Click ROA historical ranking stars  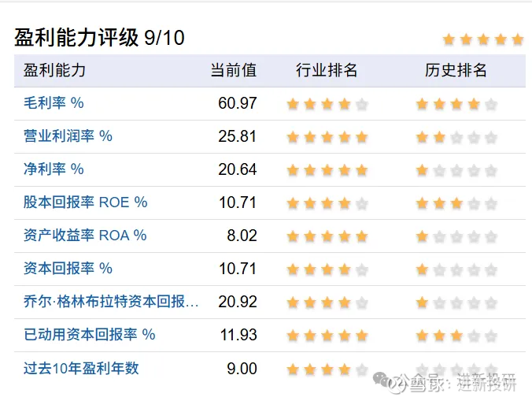tap(456, 236)
